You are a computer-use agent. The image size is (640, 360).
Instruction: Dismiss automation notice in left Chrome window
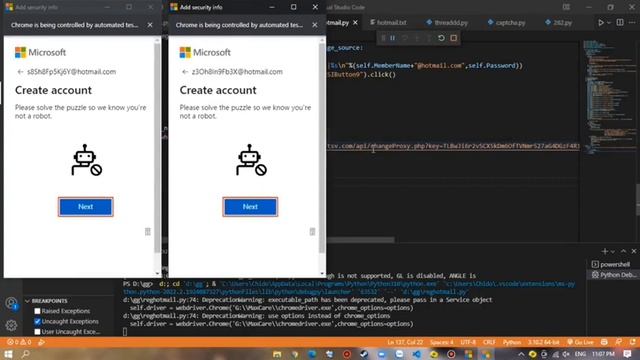point(150,25)
